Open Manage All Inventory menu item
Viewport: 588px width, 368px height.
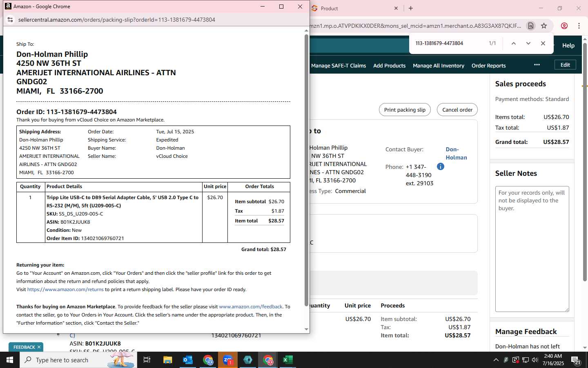[439, 65]
